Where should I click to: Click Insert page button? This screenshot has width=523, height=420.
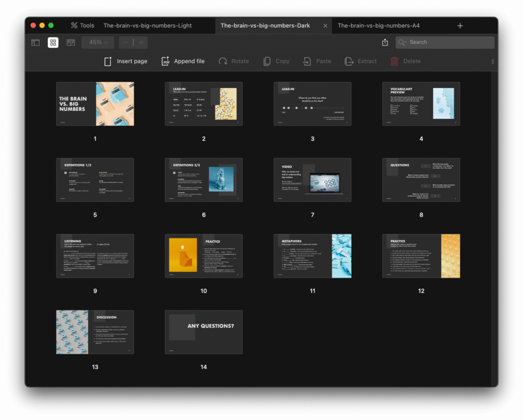tap(126, 61)
